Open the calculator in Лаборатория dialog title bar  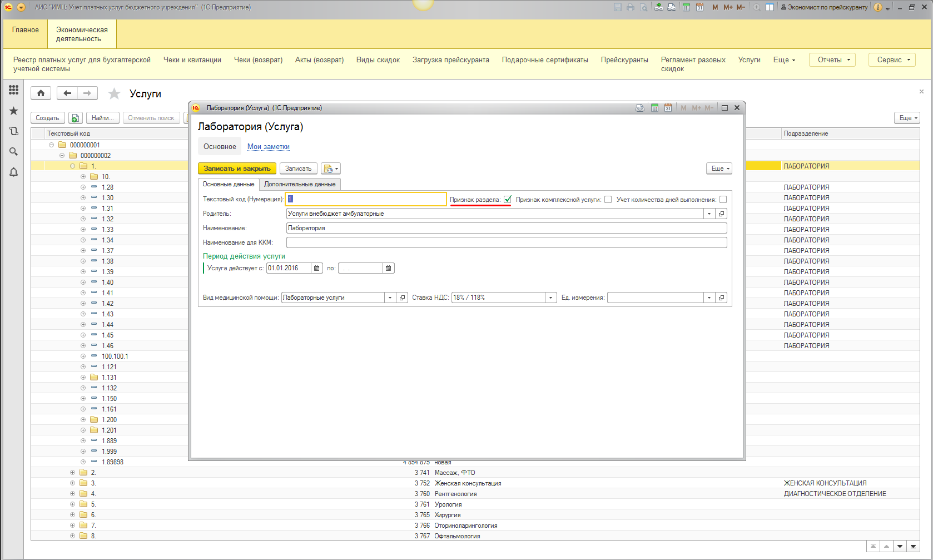click(654, 108)
